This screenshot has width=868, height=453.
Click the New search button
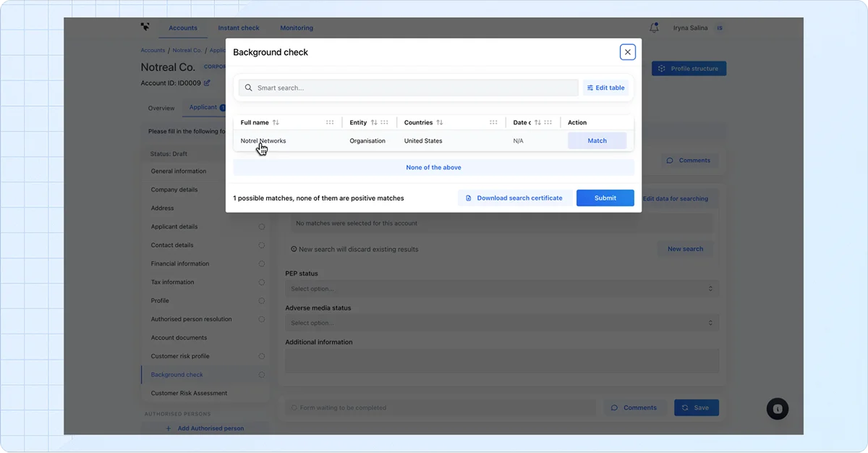[685, 249]
